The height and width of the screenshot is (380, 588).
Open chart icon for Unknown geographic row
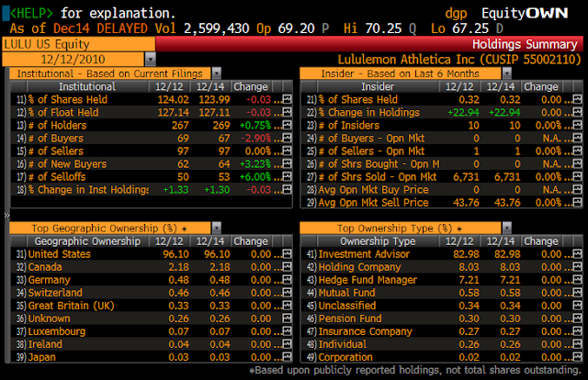287,319
